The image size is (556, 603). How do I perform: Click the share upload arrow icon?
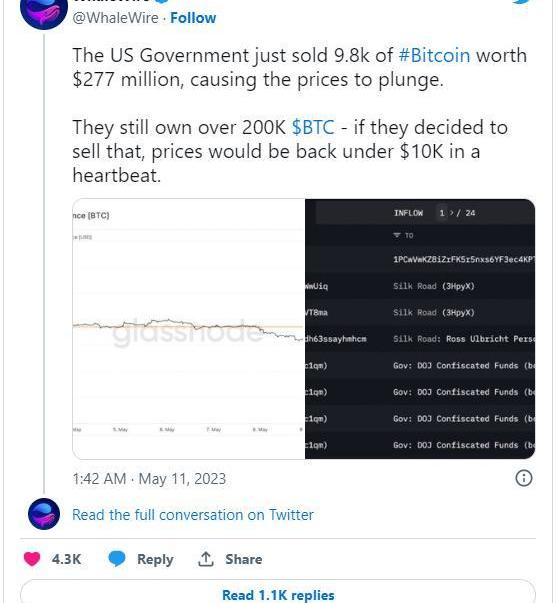tap(206, 559)
